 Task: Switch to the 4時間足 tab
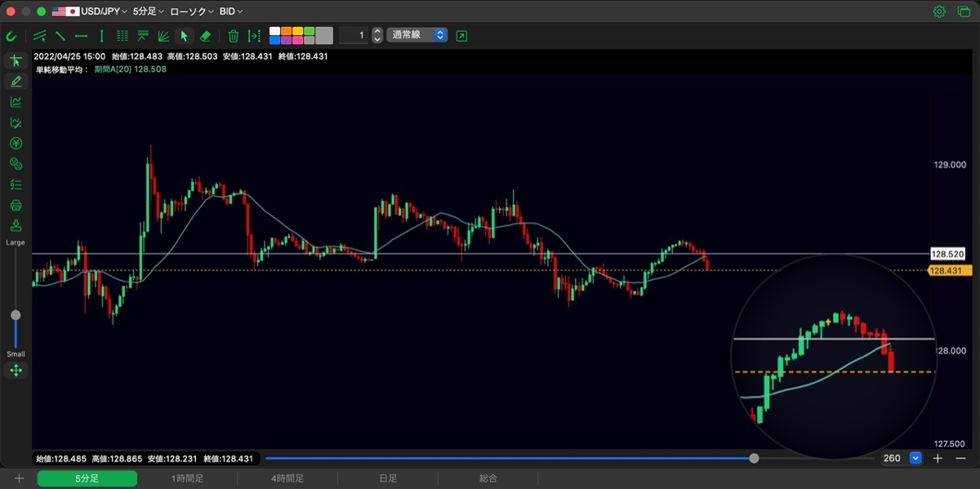287,478
